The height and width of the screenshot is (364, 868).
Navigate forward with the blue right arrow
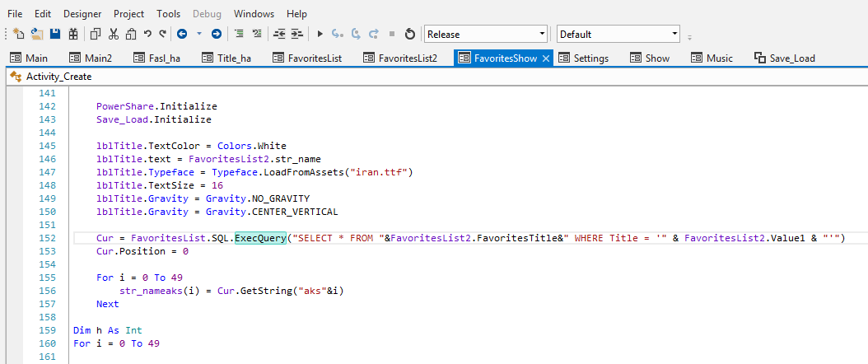217,35
